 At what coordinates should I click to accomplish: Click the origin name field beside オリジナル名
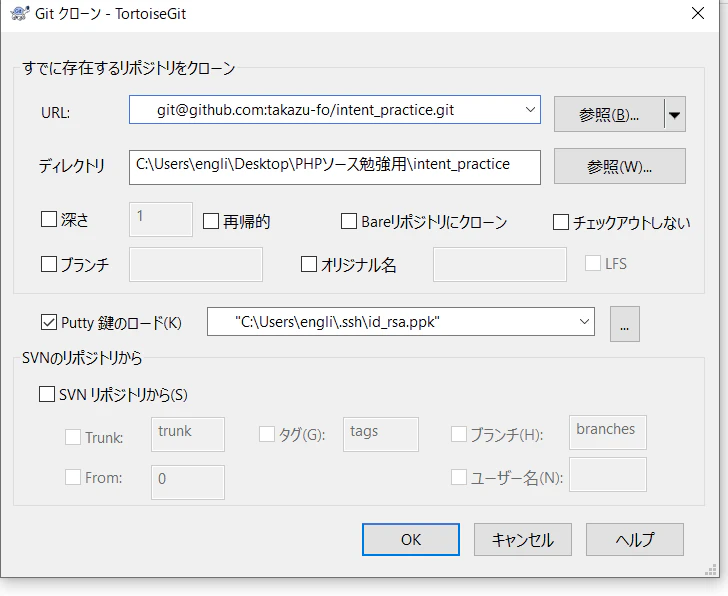pos(500,264)
